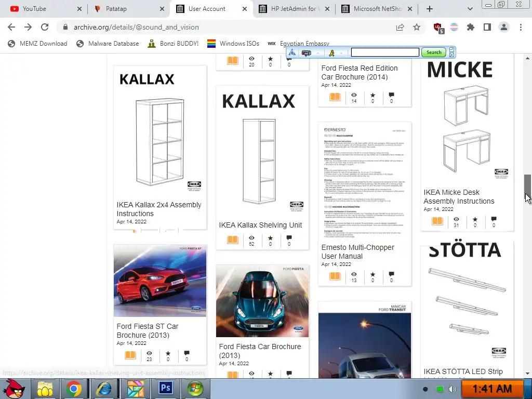Image resolution: width=532 pixels, height=399 pixels.
Task: Open the uBlock Origin extension icon
Action: (x=438, y=28)
